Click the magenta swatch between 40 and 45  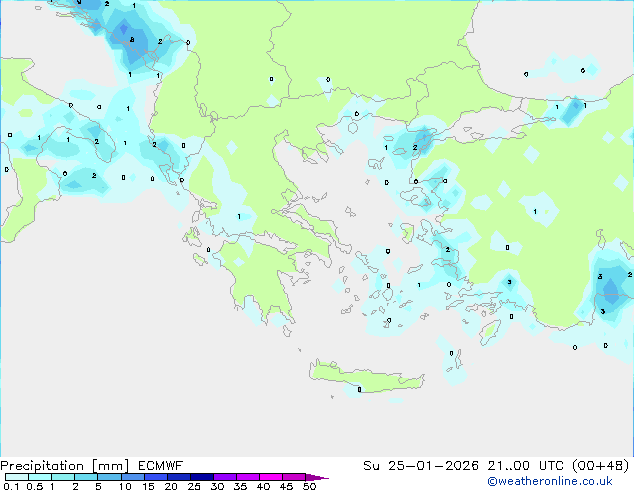[271, 477]
